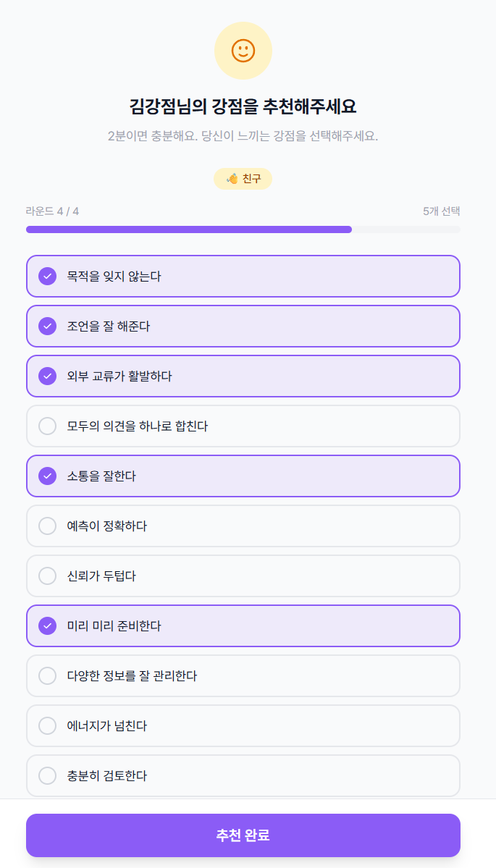Select the 충분히 검토한다 option

pyautogui.click(x=243, y=775)
